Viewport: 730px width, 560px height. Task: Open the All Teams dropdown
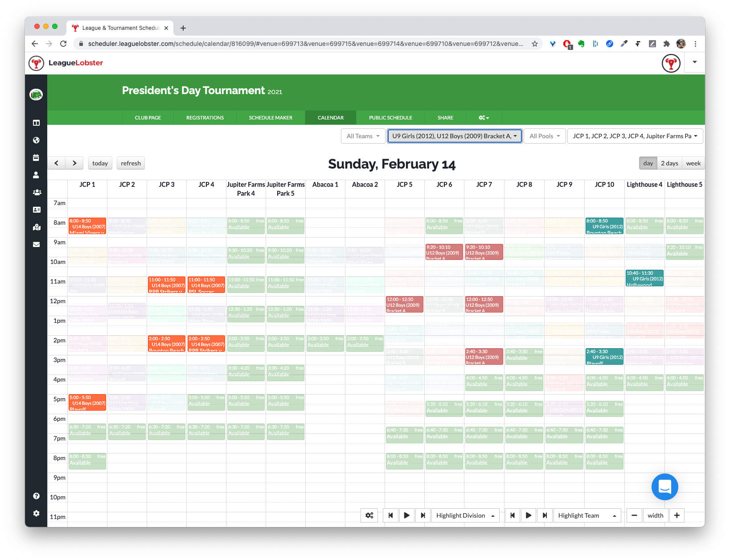coord(363,136)
